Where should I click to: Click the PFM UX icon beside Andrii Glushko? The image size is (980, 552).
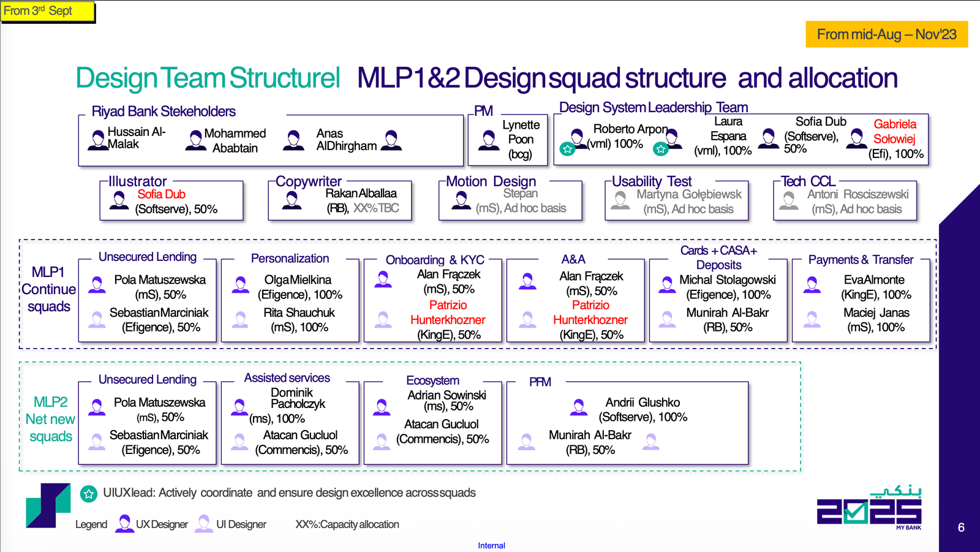click(x=578, y=406)
